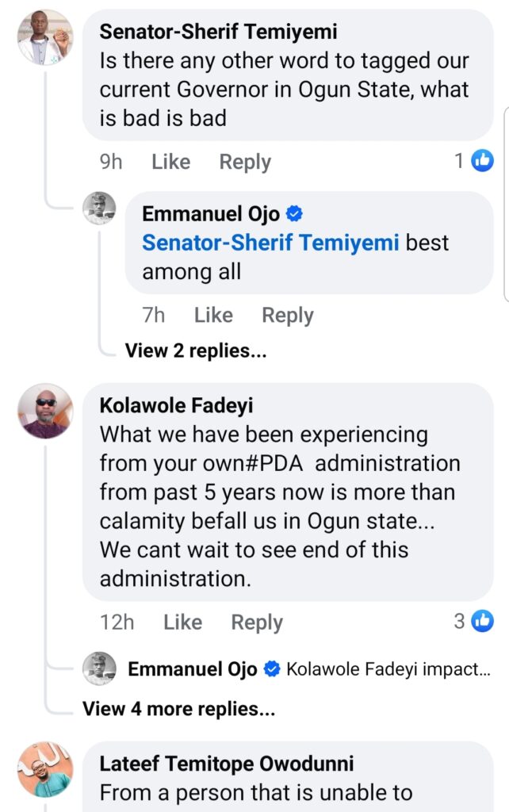Click verified badge in collapsed Emmanuel Ojo reply
Viewport: 509px width, 812px height.
(x=271, y=669)
